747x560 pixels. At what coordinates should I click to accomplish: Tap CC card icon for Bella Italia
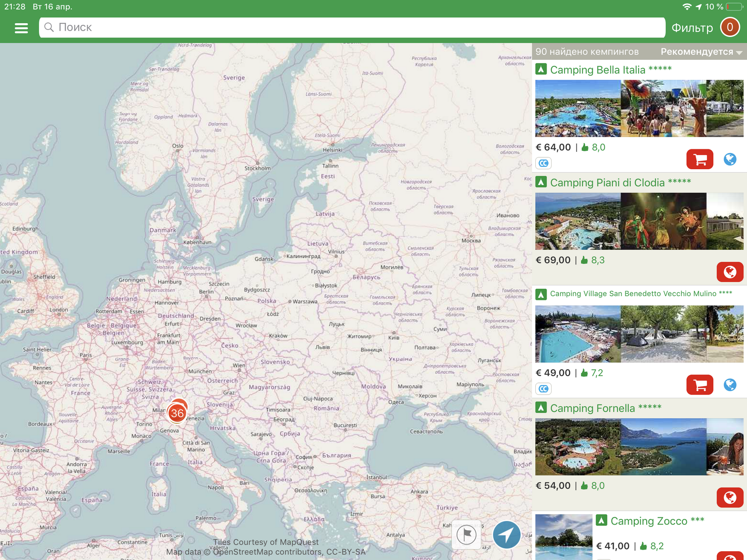[x=543, y=163]
